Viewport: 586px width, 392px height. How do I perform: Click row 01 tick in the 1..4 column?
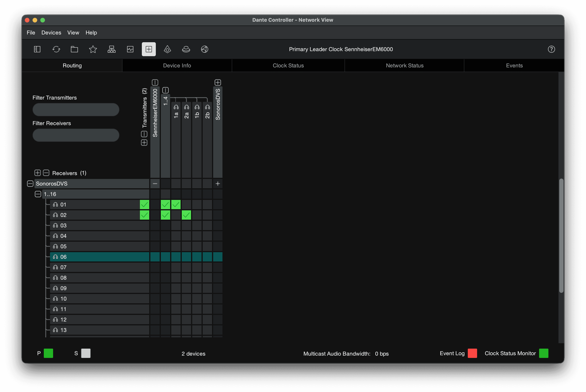pos(165,205)
